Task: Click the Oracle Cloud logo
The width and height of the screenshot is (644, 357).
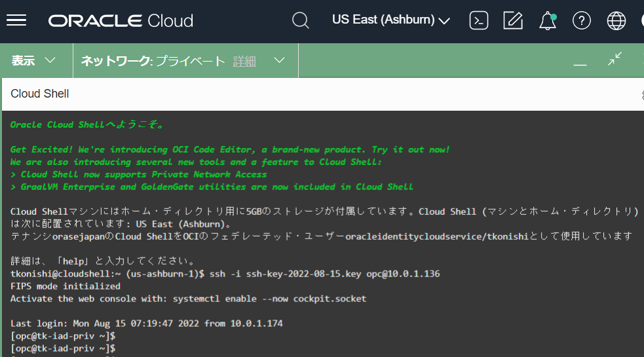Action: click(x=121, y=21)
